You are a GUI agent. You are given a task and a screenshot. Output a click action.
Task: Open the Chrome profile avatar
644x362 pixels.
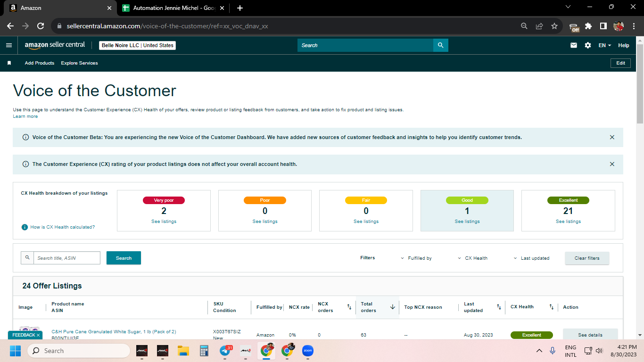[x=619, y=26]
